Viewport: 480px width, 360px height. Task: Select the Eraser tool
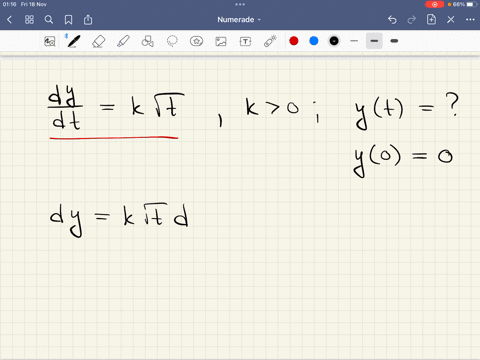click(x=98, y=41)
